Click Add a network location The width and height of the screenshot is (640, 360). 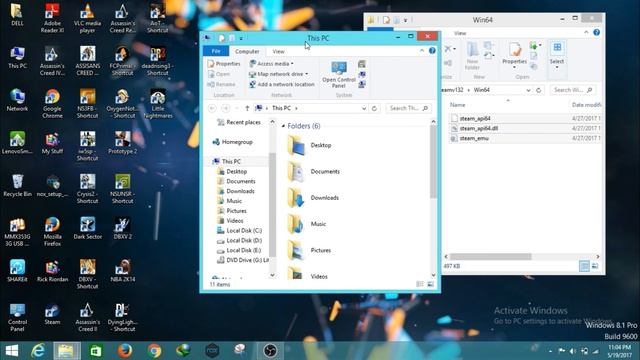[282, 84]
